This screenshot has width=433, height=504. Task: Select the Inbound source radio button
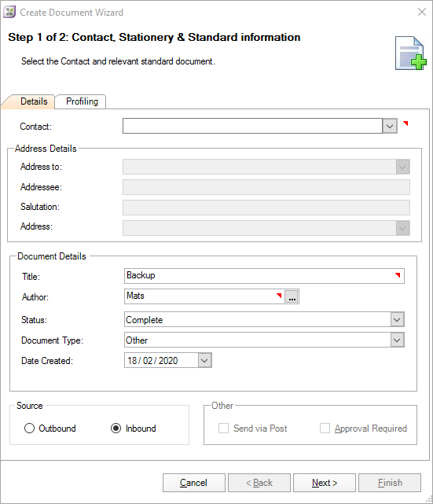click(x=116, y=429)
